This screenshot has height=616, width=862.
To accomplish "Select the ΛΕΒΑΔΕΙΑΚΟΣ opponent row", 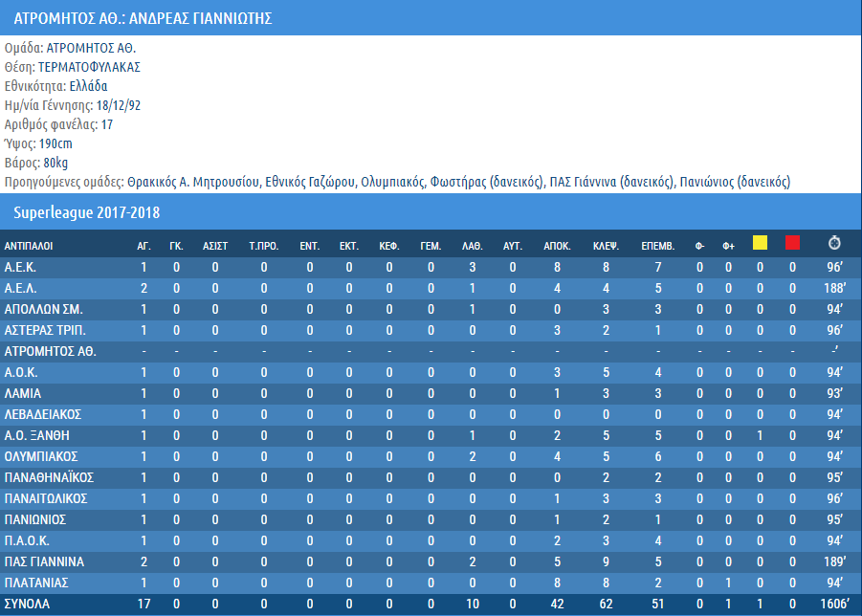I will [431, 414].
